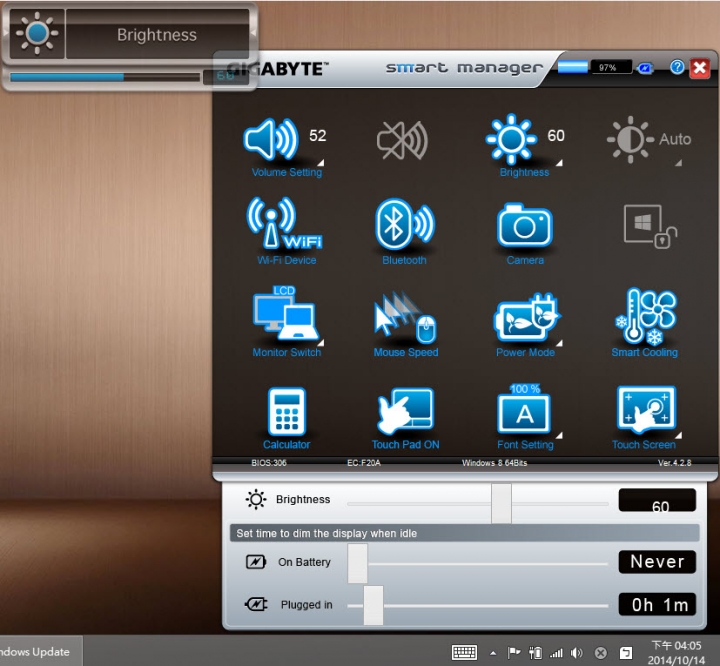
Task: Click the Mouse Speed icon
Action: tap(405, 317)
